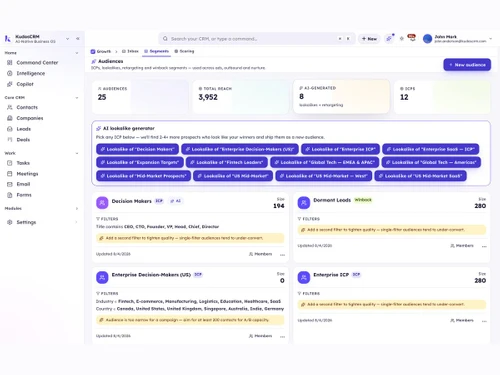The image size is (500, 375).
Task: Open more options on Enterprise Decision-Makers (US) card
Action: (282, 336)
